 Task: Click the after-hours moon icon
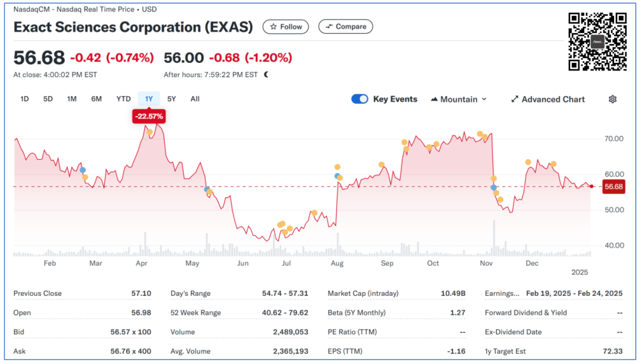266,75
